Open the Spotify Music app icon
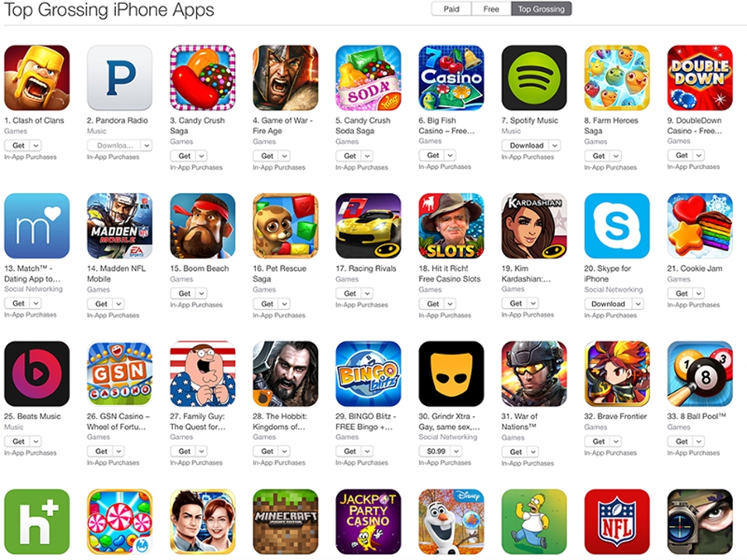747x560 pixels. [x=534, y=78]
